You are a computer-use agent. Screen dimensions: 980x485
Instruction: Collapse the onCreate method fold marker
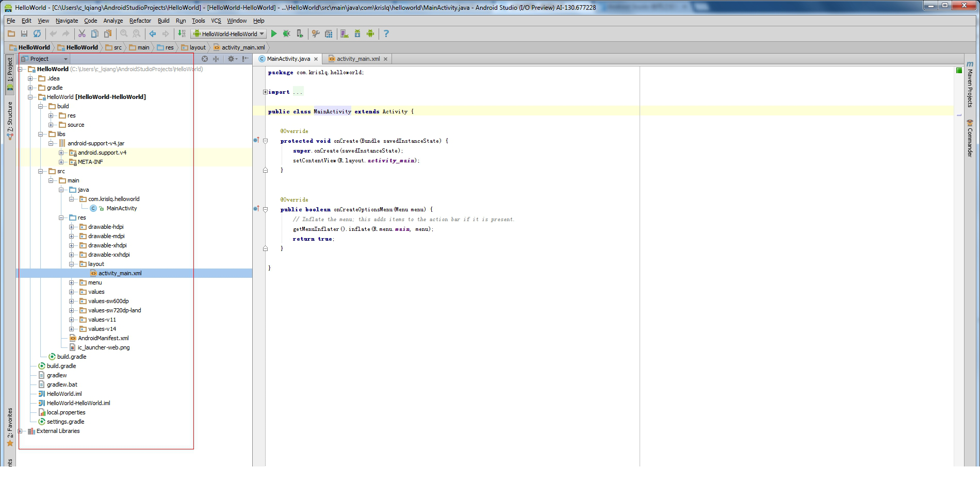[x=265, y=141]
